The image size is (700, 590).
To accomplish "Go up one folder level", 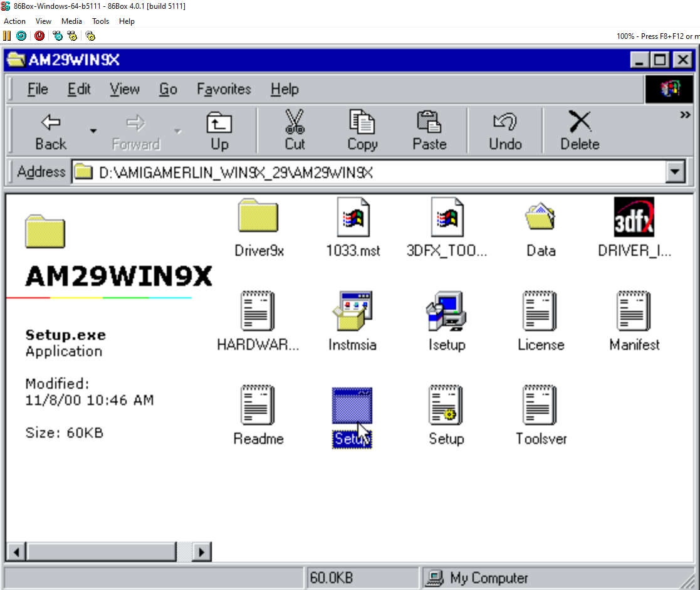I will [x=219, y=131].
